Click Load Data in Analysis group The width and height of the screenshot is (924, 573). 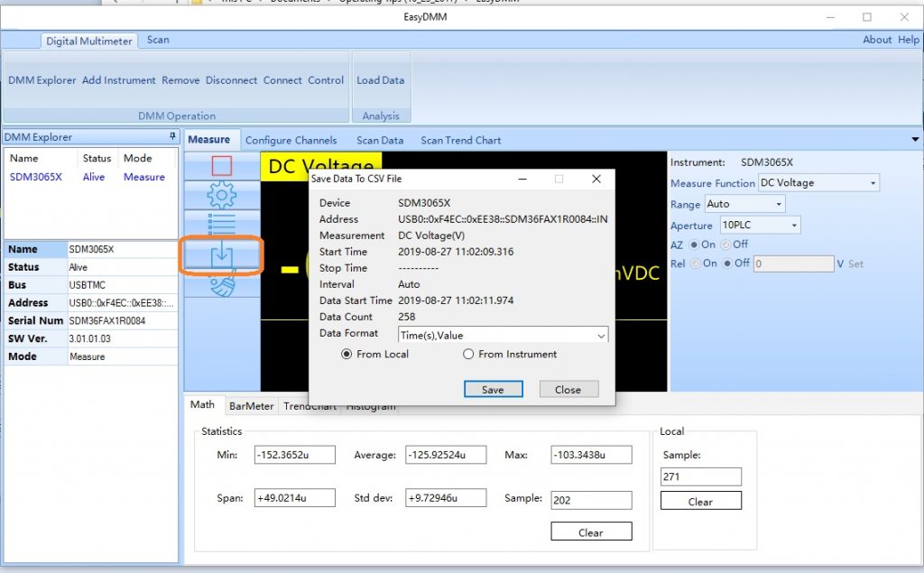click(380, 80)
